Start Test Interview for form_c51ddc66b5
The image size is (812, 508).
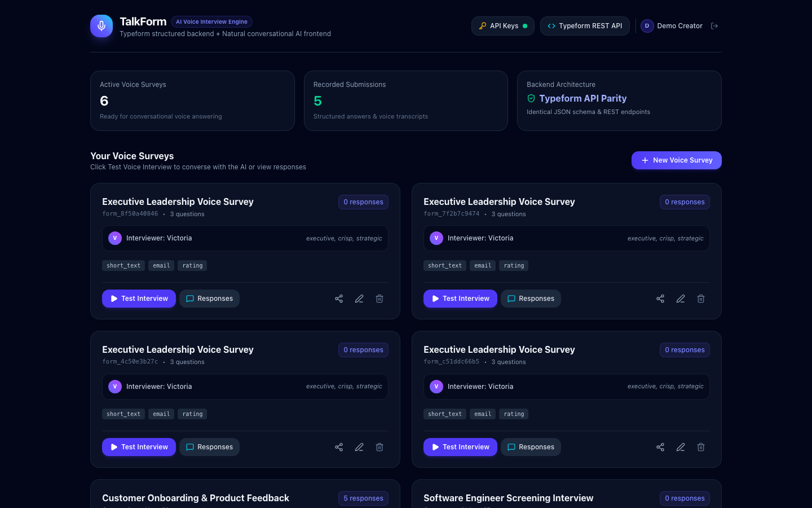(460, 447)
